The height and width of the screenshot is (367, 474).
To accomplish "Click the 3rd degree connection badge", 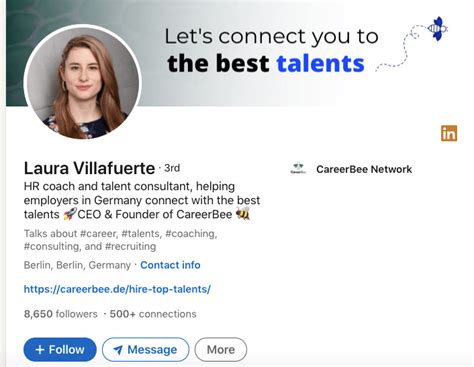I will 172,168.
